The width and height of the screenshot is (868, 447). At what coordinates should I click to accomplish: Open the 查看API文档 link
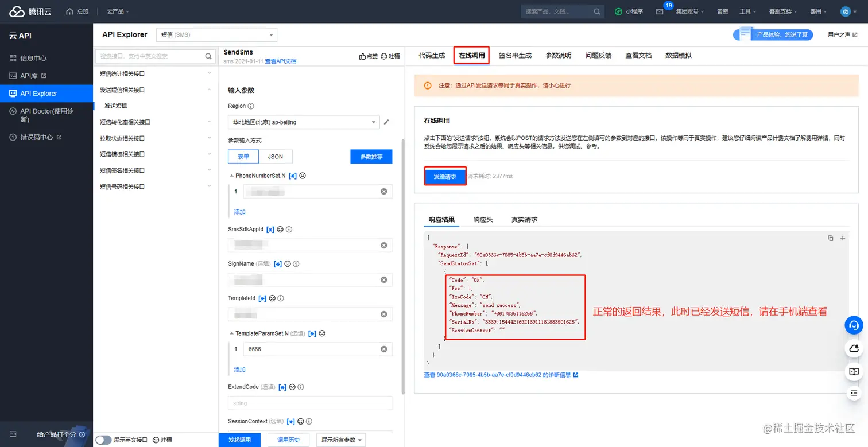[281, 61]
